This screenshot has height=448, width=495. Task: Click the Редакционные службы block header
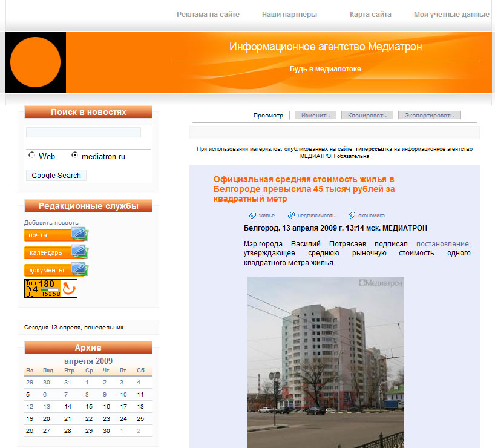click(88, 206)
